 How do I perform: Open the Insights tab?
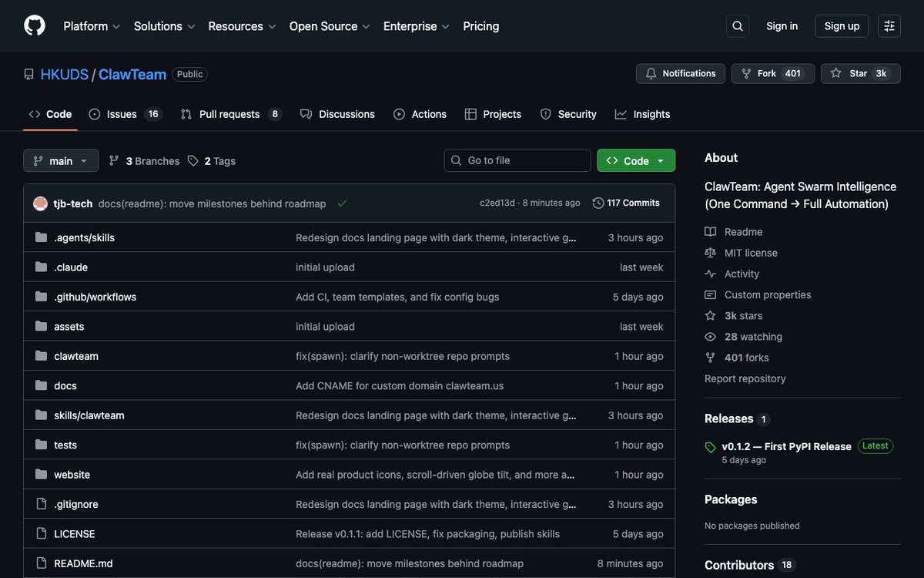(642, 114)
